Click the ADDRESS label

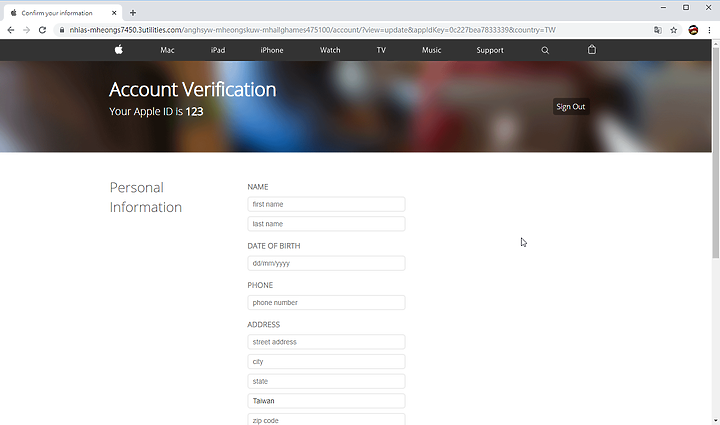[x=264, y=324]
